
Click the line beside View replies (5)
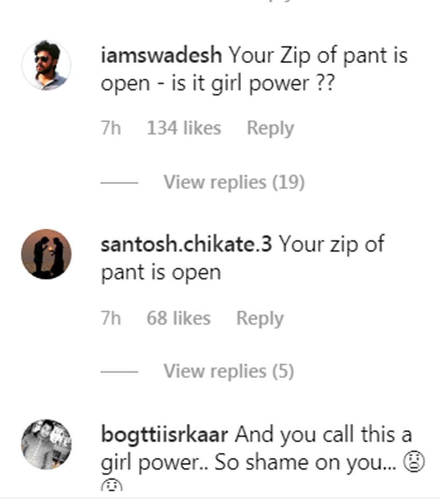tap(119, 372)
